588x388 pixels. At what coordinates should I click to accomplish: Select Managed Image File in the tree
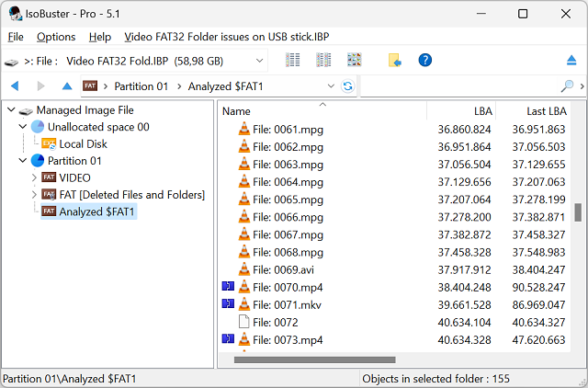coord(85,110)
